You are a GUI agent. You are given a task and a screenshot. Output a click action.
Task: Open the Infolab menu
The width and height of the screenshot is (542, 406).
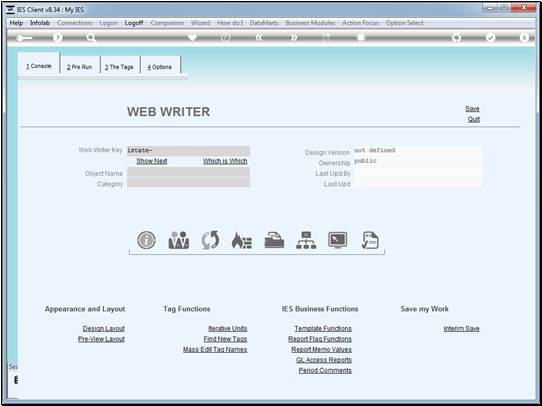(40, 23)
